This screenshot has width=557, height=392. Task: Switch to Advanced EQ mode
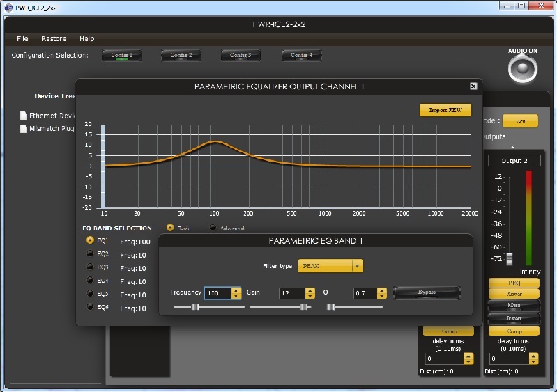pyautogui.click(x=213, y=228)
